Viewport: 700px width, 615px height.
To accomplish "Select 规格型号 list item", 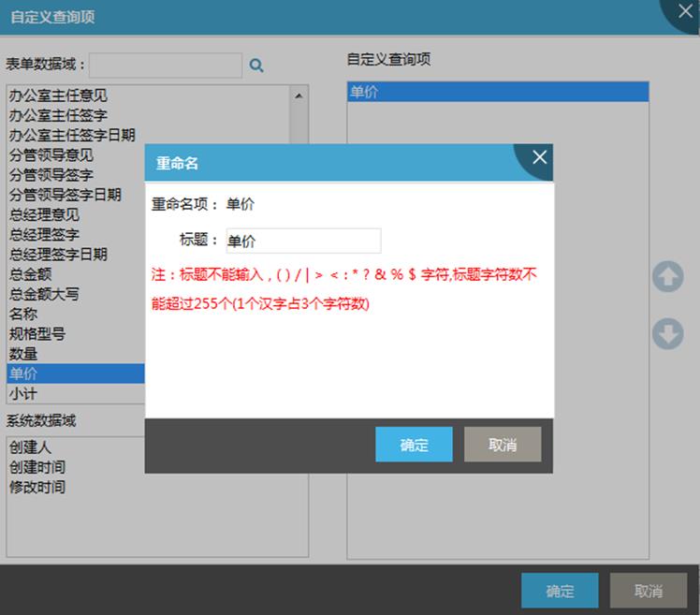I will click(x=37, y=334).
